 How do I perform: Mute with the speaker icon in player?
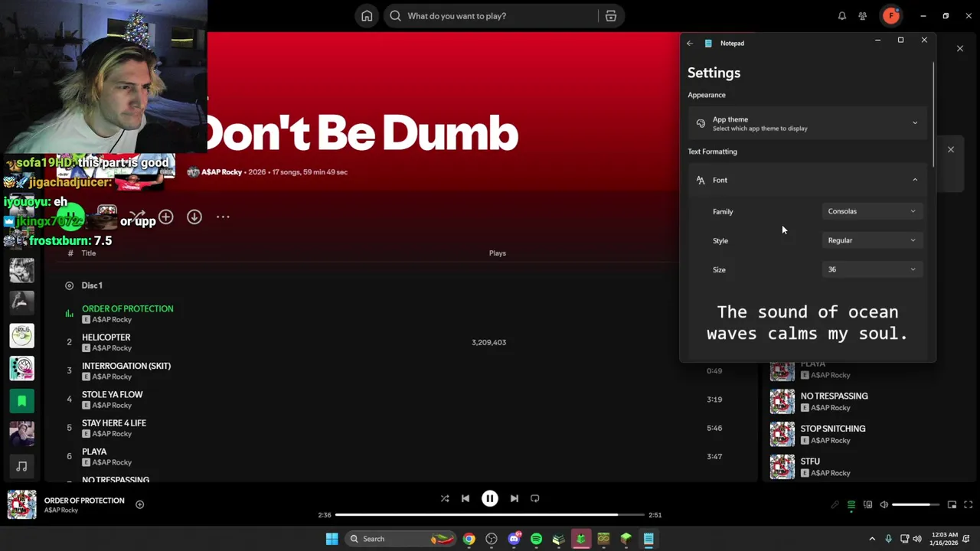click(884, 505)
